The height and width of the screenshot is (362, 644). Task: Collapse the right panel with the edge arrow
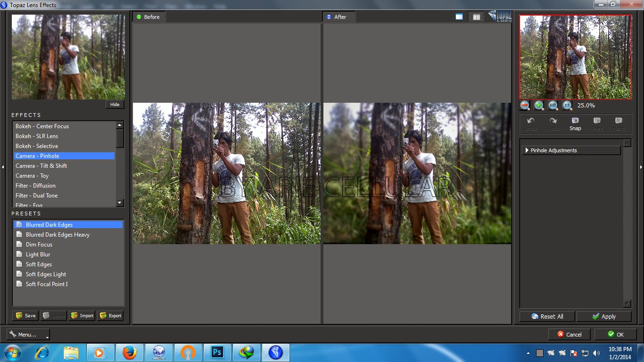pos(641,166)
